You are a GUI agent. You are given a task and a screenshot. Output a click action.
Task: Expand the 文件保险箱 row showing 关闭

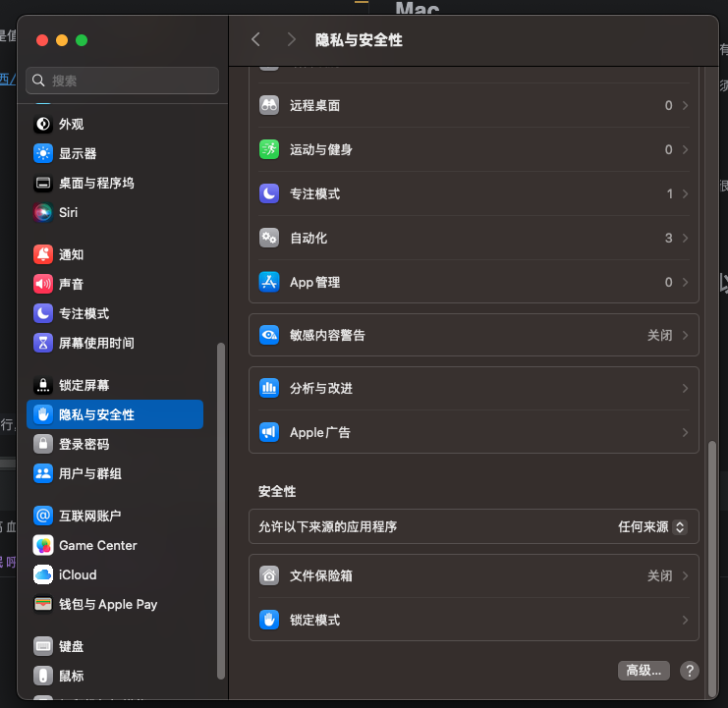[684, 575]
